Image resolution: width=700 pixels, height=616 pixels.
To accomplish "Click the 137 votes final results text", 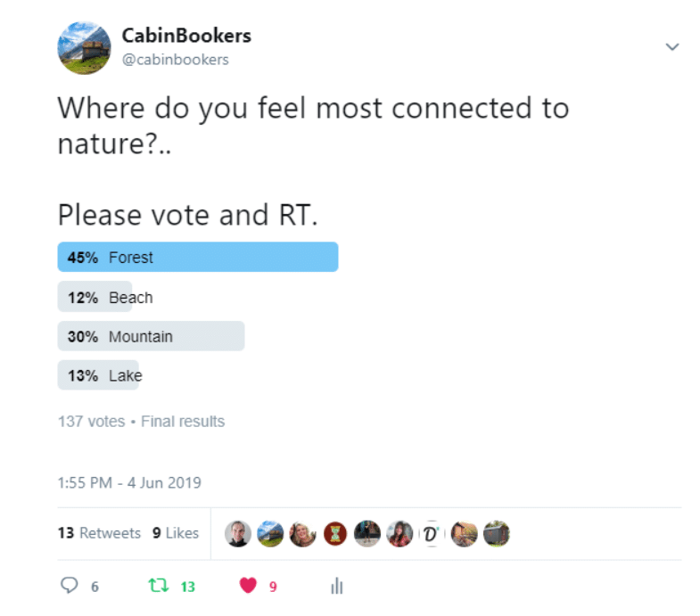I will point(141,422).
